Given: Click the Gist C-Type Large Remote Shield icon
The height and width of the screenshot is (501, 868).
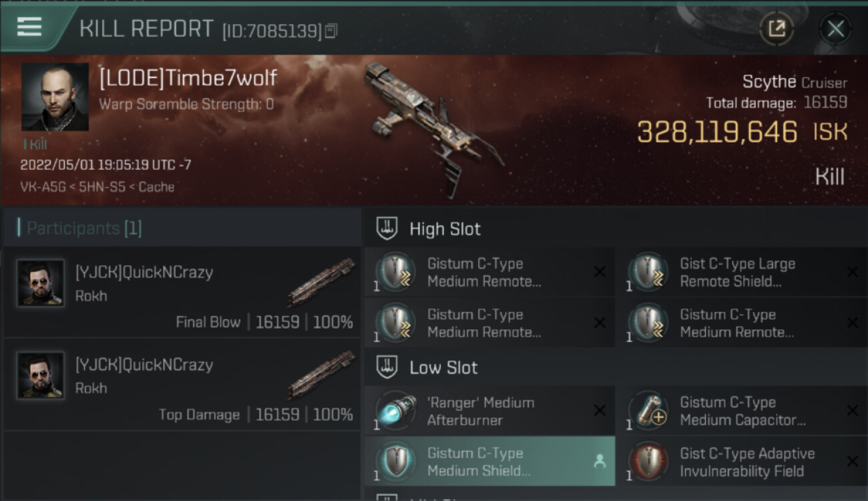Looking at the screenshot, I should coord(648,273).
